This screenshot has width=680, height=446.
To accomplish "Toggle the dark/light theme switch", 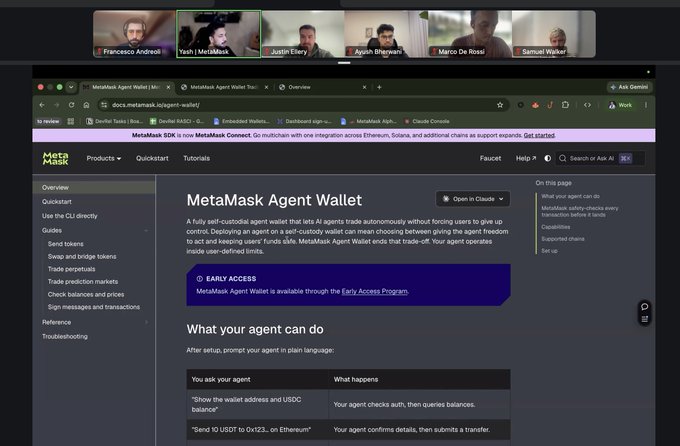I will pyautogui.click(x=548, y=158).
